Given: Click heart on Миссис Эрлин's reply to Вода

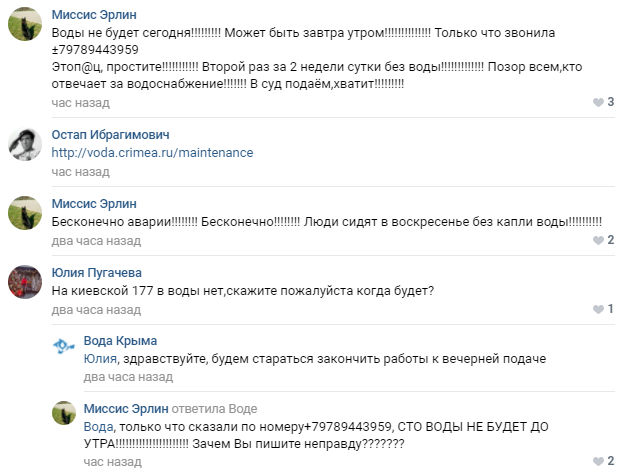Looking at the screenshot, I should click(x=598, y=461).
